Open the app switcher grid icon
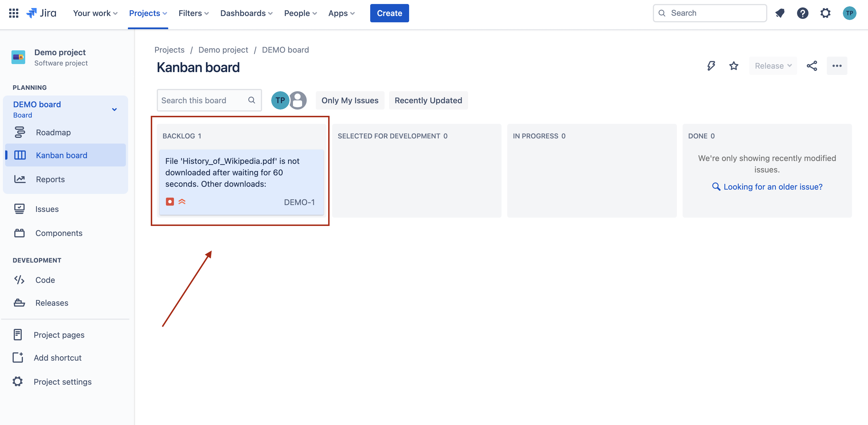This screenshot has width=868, height=425. (13, 13)
